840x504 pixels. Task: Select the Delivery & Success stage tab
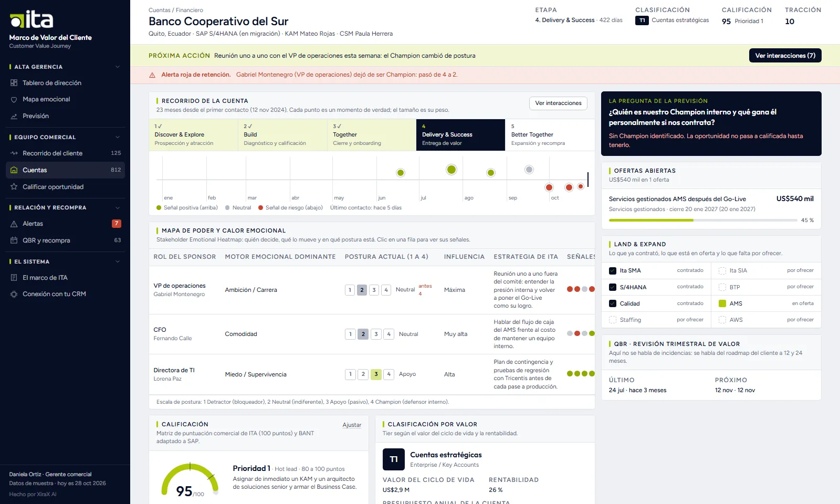[460, 135]
